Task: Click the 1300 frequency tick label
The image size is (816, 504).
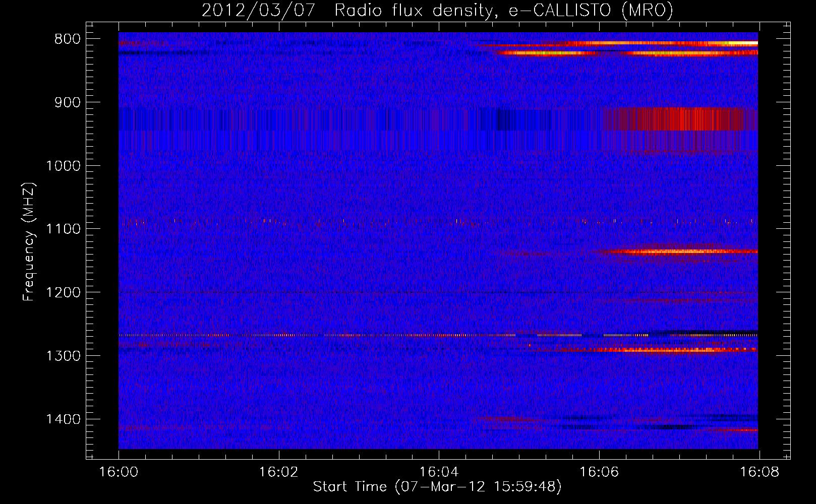Action: pyautogui.click(x=63, y=356)
